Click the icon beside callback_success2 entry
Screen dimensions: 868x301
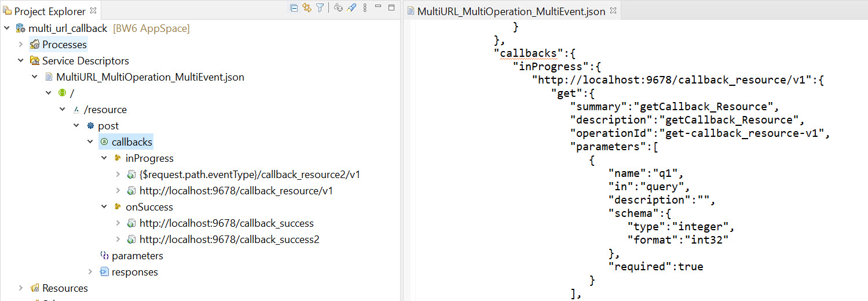131,240
